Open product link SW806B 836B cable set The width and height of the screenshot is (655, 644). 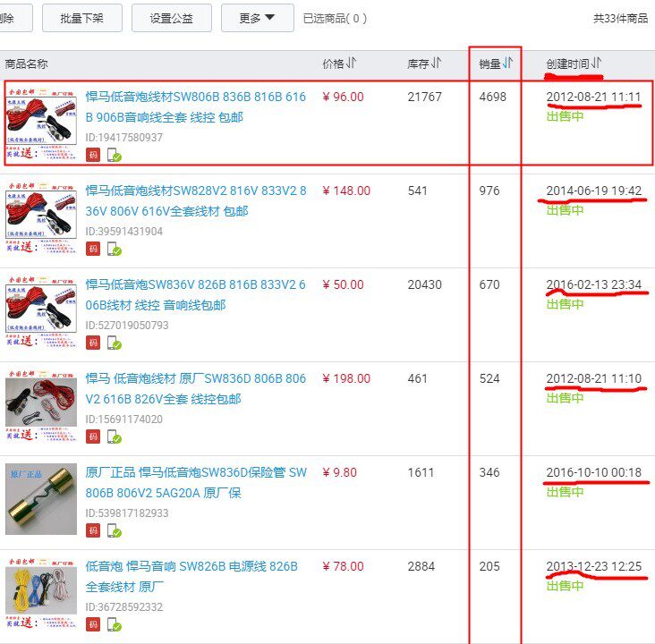(195, 107)
